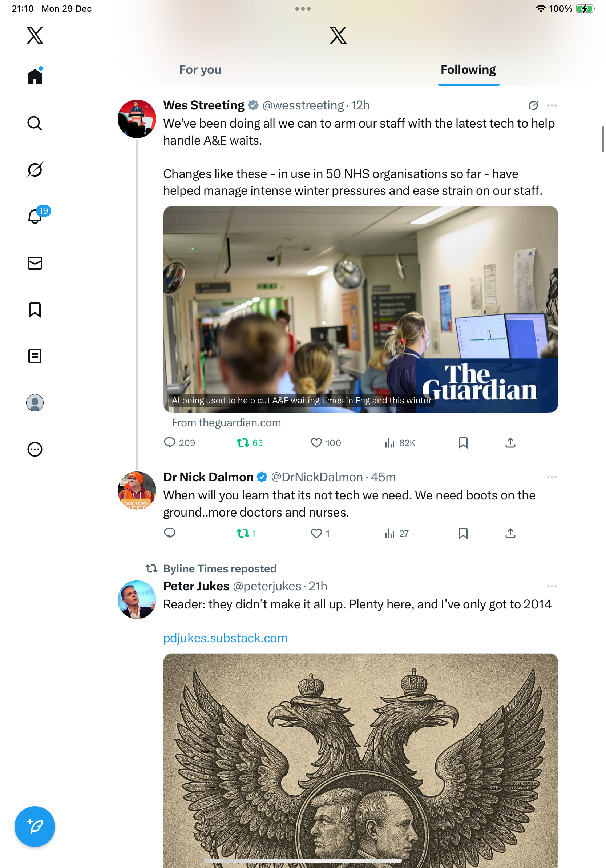Open the pdjukes.substack.com link
This screenshot has width=606, height=868.
225,638
